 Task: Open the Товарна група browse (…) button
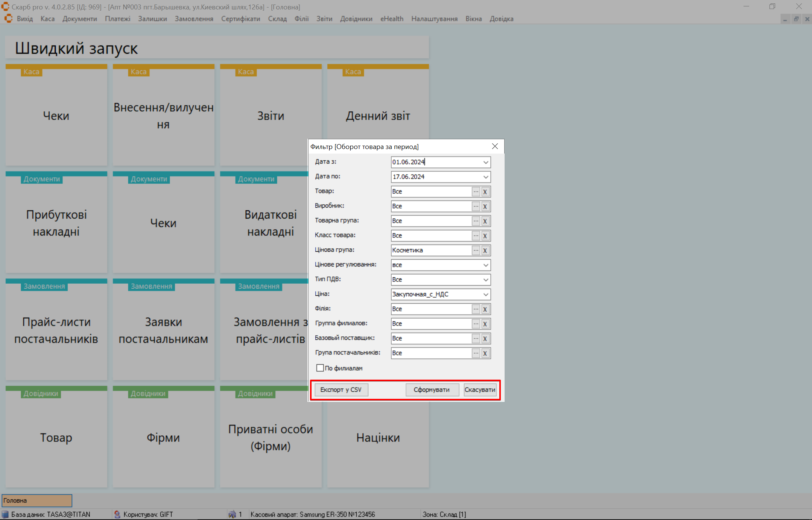(x=476, y=221)
